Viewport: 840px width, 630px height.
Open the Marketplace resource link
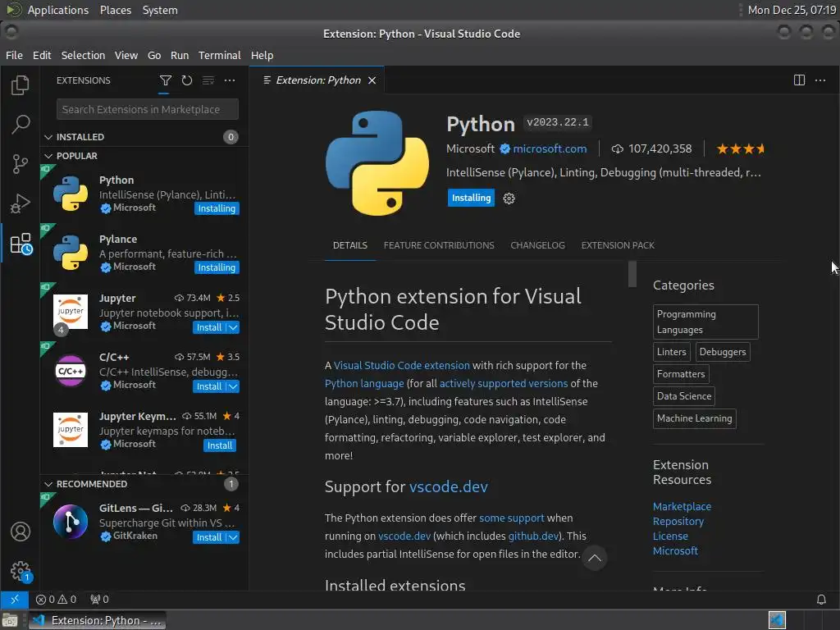(x=682, y=506)
